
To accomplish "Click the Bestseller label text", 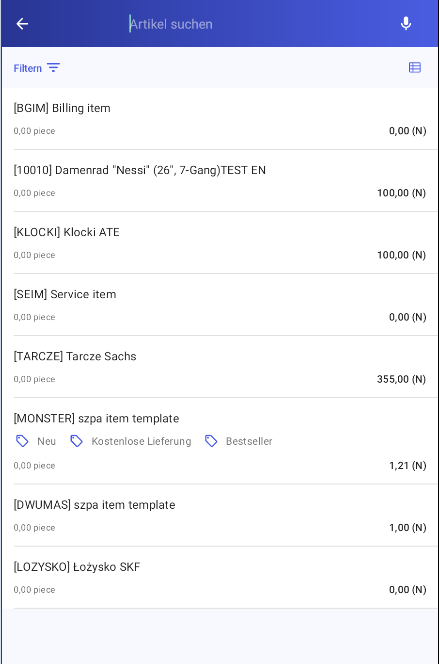I will pyautogui.click(x=249, y=441).
